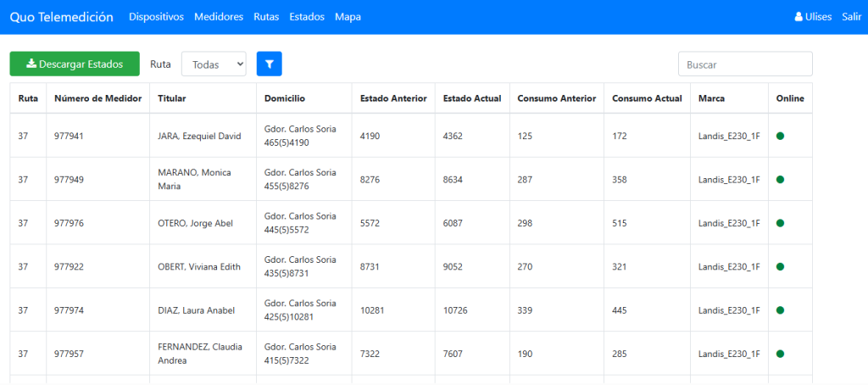Click Consumo Anterior column header
Viewport: 868px width, 385px height.
pyautogui.click(x=557, y=98)
